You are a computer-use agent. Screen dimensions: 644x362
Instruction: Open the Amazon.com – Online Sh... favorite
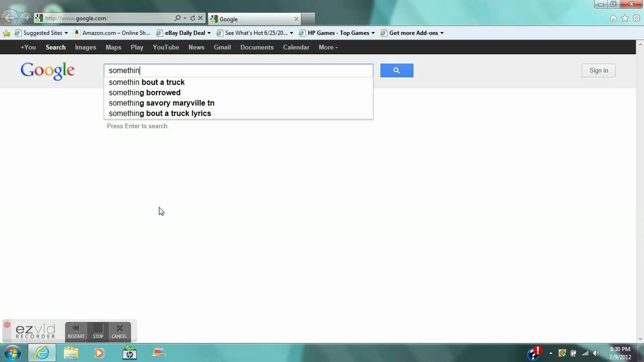click(112, 33)
